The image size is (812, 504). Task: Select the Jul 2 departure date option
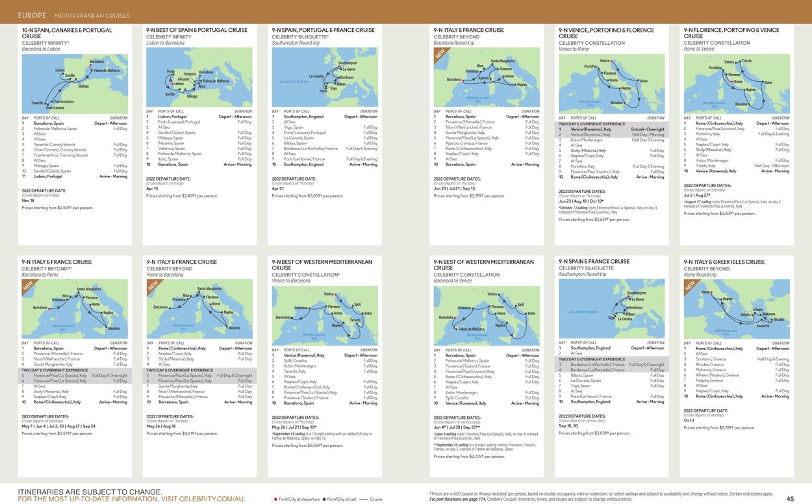[690, 194]
